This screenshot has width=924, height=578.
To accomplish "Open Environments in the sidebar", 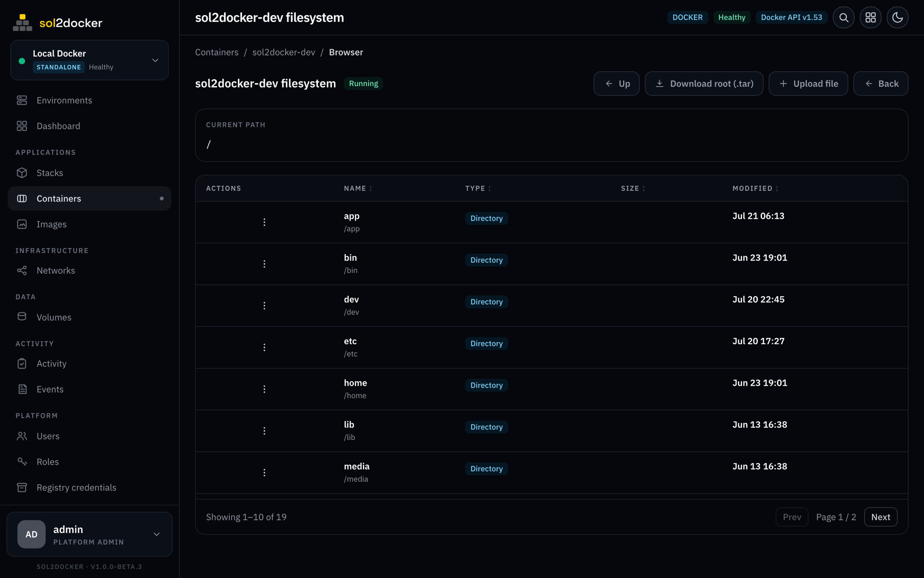I will pyautogui.click(x=90, y=100).
